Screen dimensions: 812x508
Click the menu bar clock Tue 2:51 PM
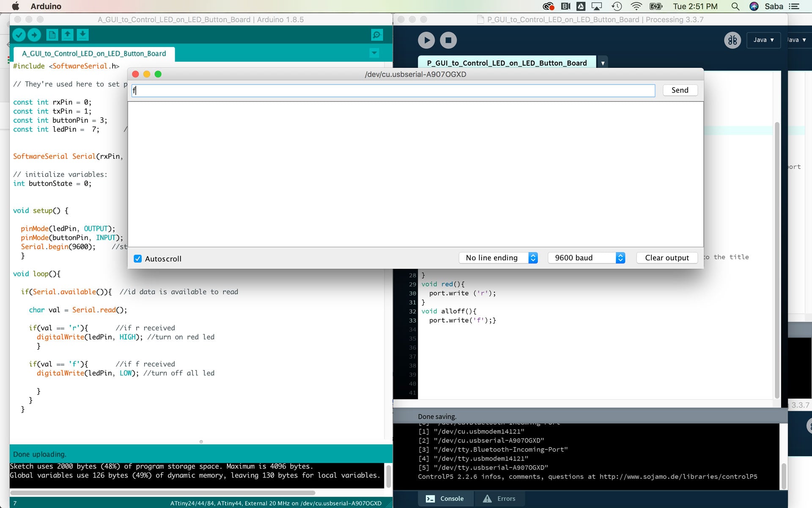695,6
